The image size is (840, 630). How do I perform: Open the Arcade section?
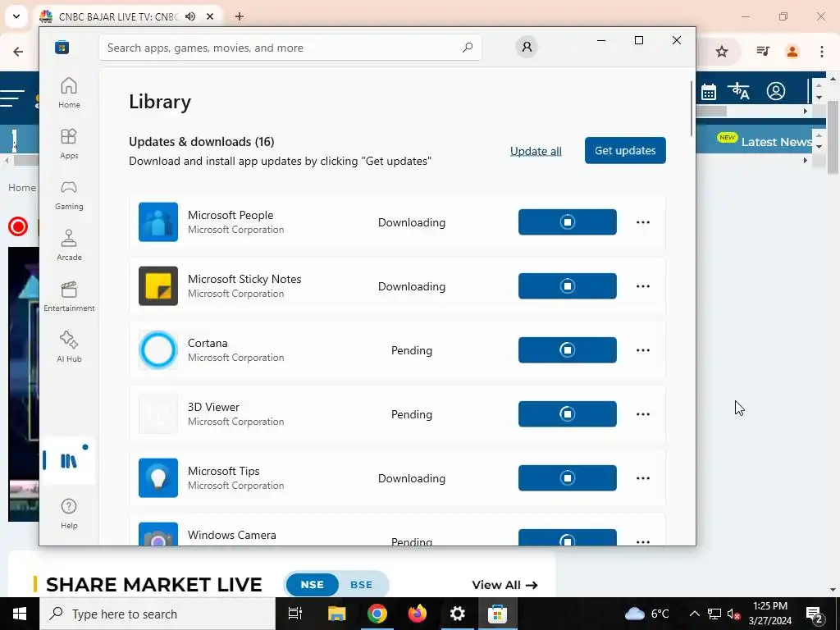click(69, 245)
